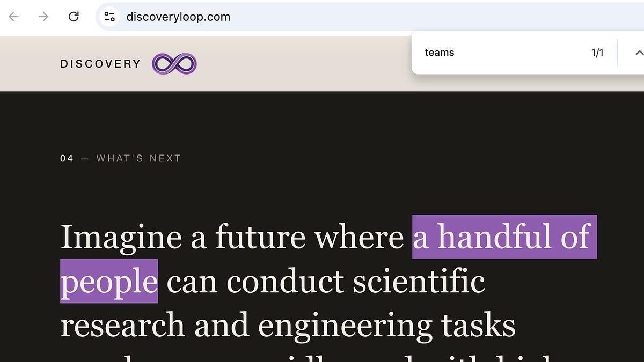Open the site information icon beside URL
The image size is (644, 362).
[110, 17]
